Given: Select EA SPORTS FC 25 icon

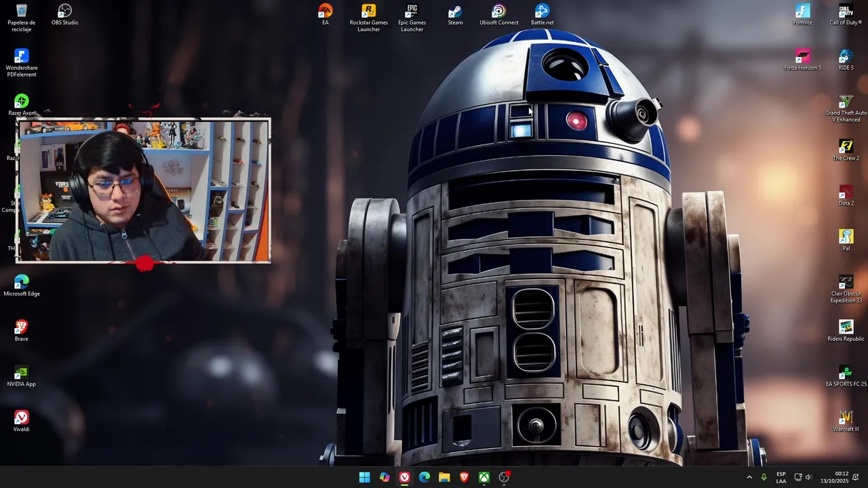Looking at the screenshot, I should [x=846, y=376].
